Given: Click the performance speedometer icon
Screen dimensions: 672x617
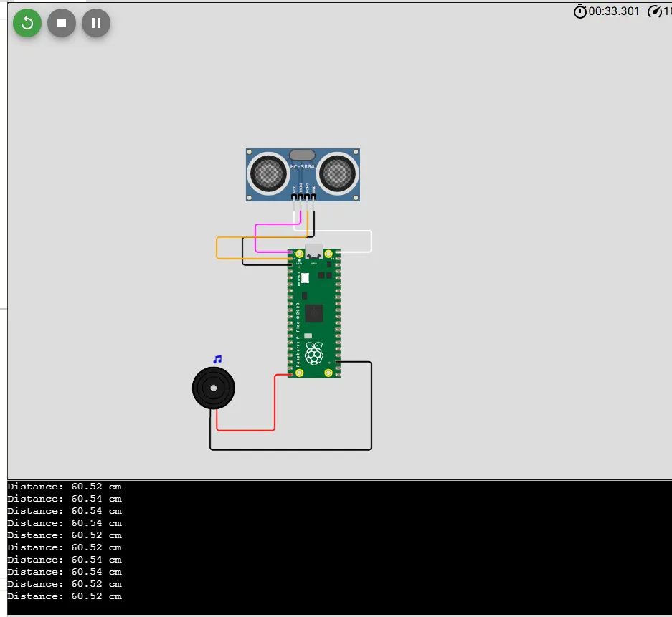Looking at the screenshot, I should (654, 11).
